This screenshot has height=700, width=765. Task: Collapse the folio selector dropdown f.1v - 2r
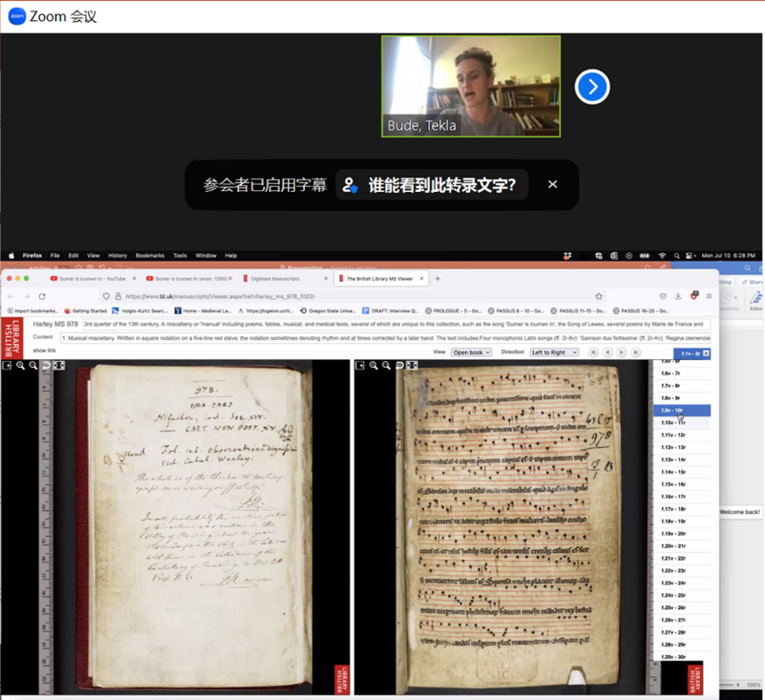pyautogui.click(x=705, y=353)
